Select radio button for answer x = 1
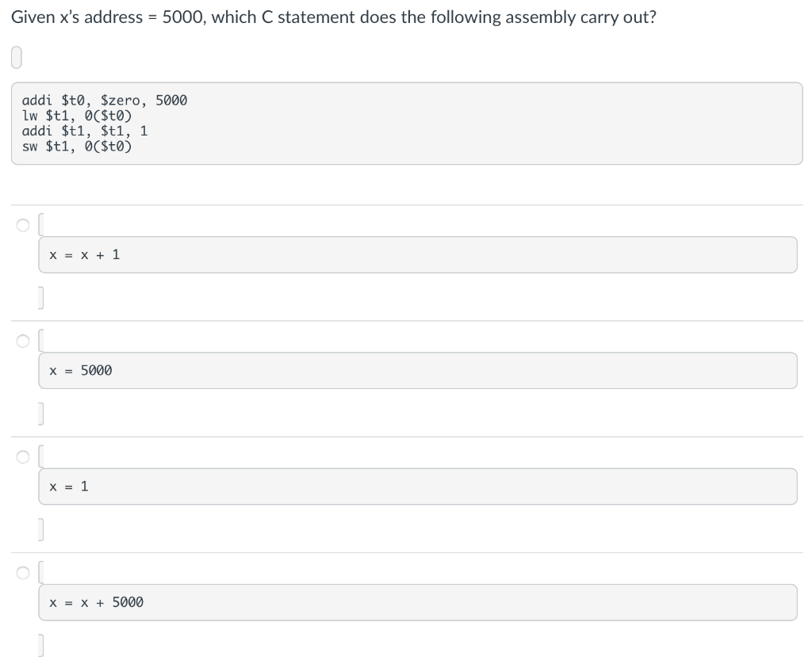This screenshot has width=812, height=668. pos(23,457)
